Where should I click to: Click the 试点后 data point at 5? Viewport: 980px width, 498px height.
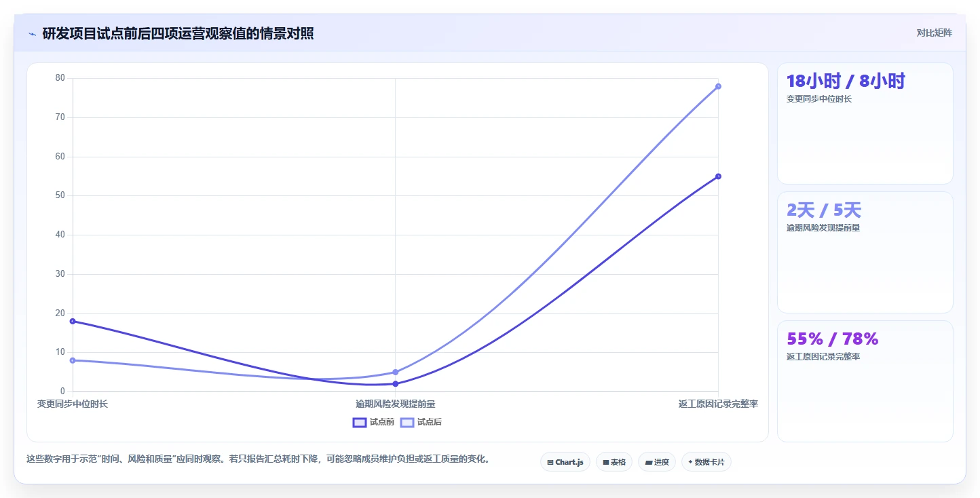395,372
